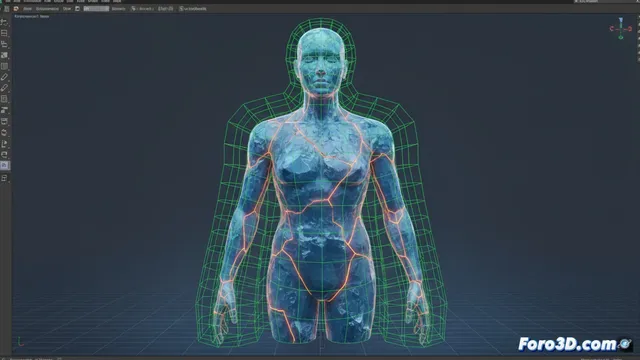Screen dimensions: 640x360
Task: Click the rightmost header item with circle icon
Action: 193,9
